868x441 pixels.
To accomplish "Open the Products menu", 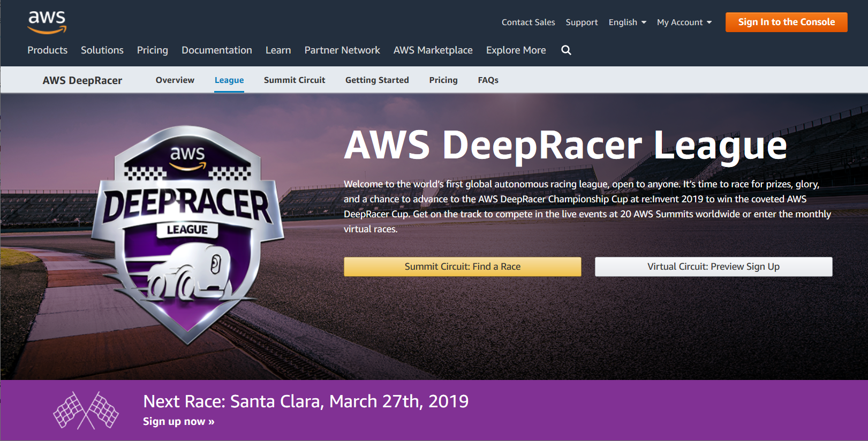I will (48, 50).
